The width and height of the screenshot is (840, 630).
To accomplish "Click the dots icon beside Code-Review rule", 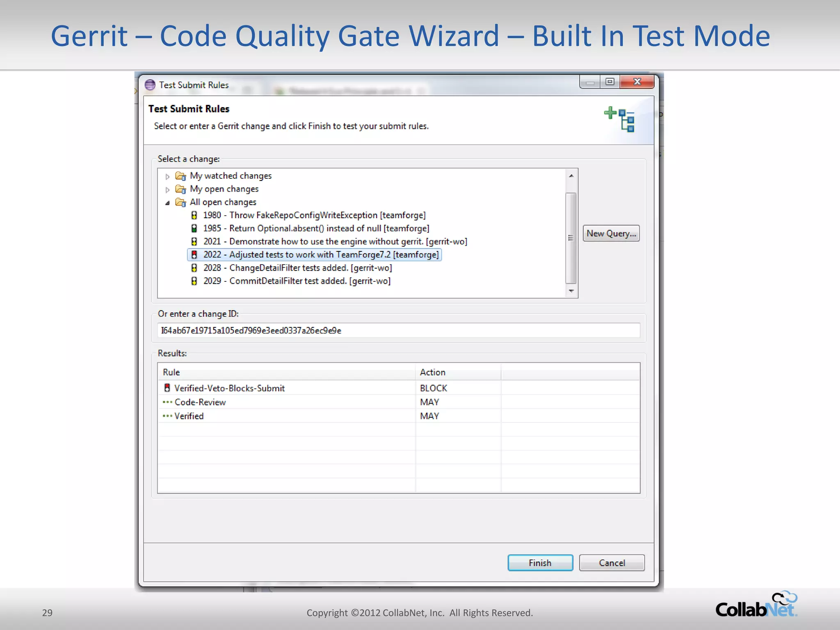I will (167, 402).
